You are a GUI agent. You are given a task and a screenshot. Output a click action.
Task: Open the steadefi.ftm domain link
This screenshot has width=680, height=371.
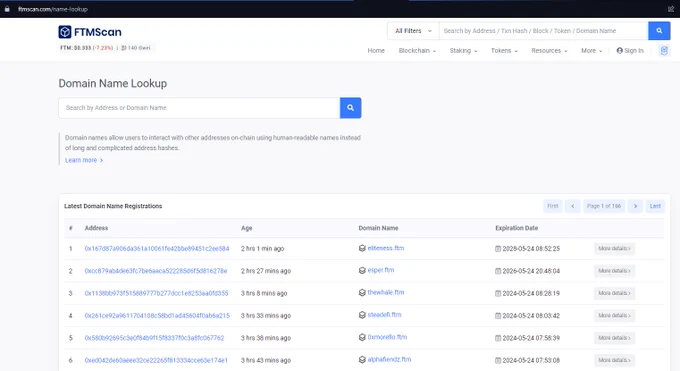point(384,315)
